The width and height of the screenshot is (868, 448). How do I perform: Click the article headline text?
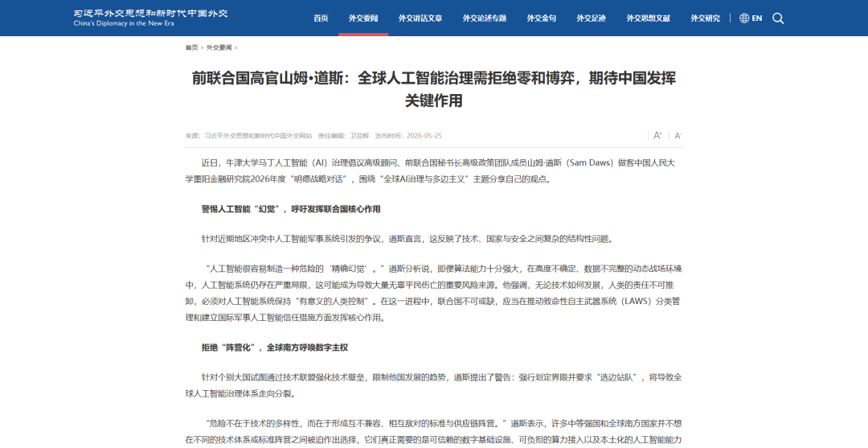tap(434, 89)
